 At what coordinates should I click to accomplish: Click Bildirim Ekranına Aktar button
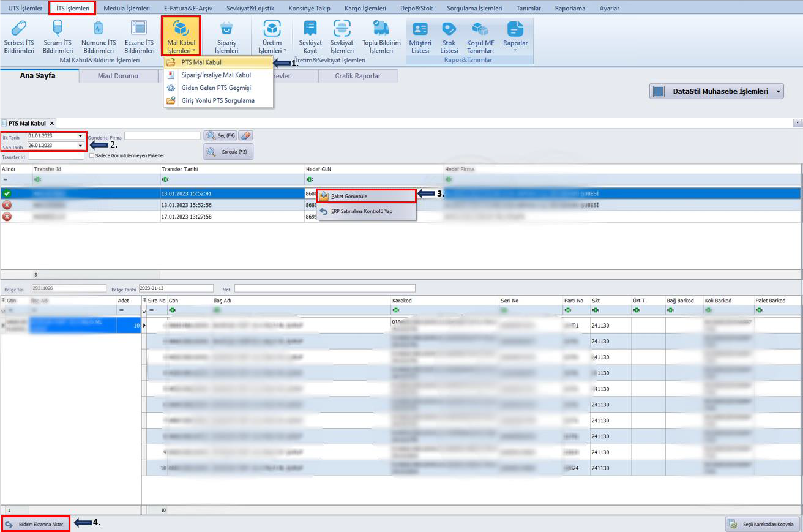(35, 524)
